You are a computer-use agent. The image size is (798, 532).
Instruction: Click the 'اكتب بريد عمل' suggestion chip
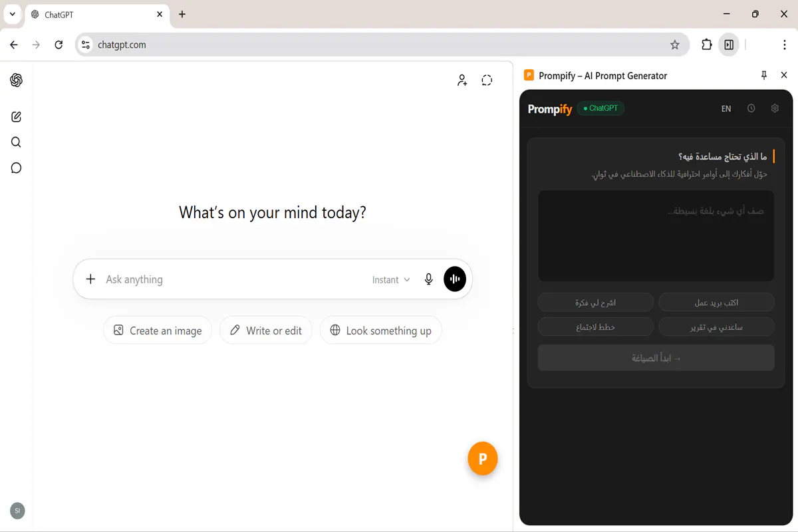[x=716, y=303]
